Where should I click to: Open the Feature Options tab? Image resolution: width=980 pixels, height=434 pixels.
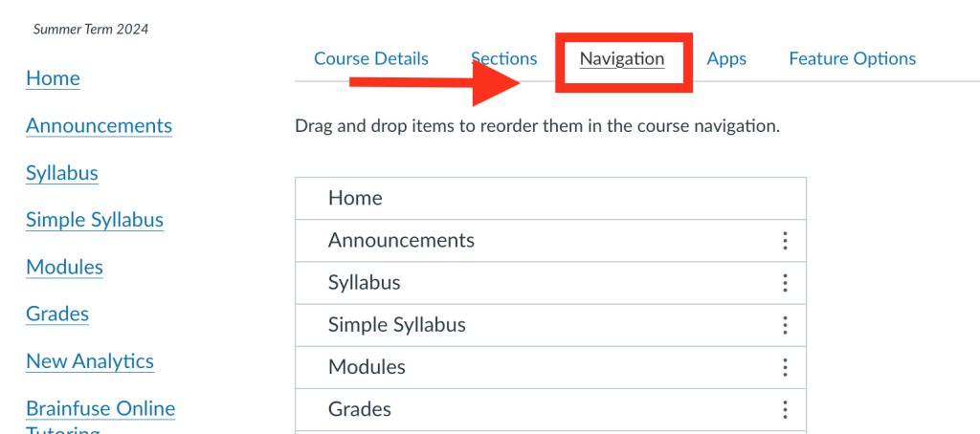tap(852, 59)
